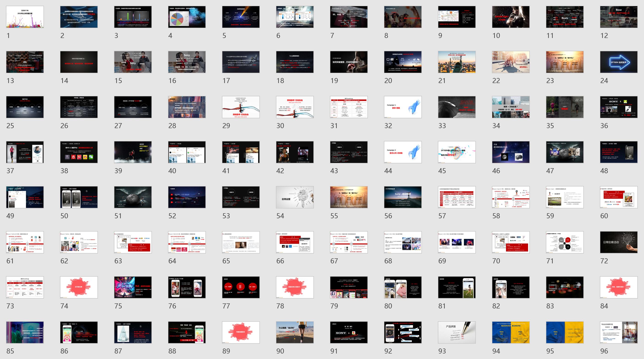Select slide 42 TikTok video thumbnail
This screenshot has height=359, width=644.
point(295,152)
